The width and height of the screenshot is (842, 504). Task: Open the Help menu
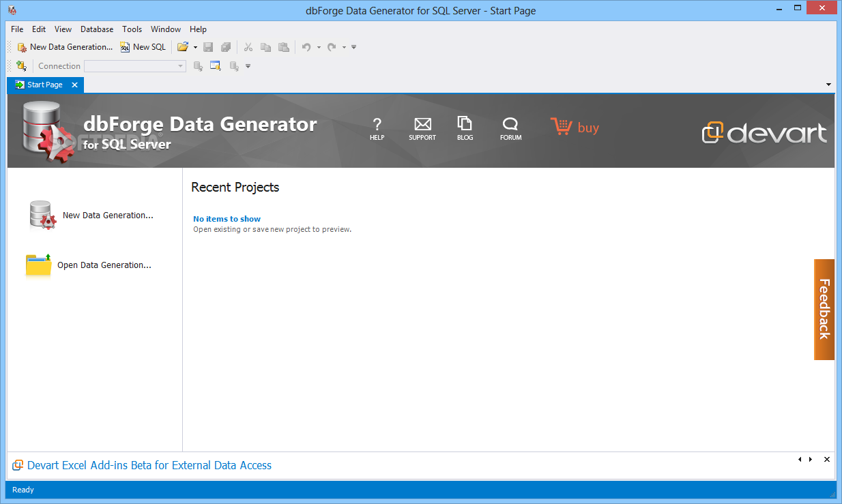coord(198,29)
